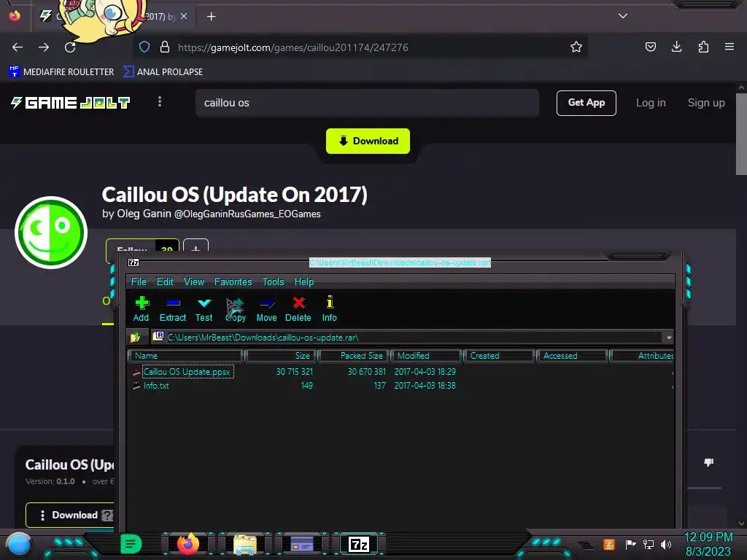Click the Download button in package card
This screenshot has width=747, height=560.
(x=70, y=516)
